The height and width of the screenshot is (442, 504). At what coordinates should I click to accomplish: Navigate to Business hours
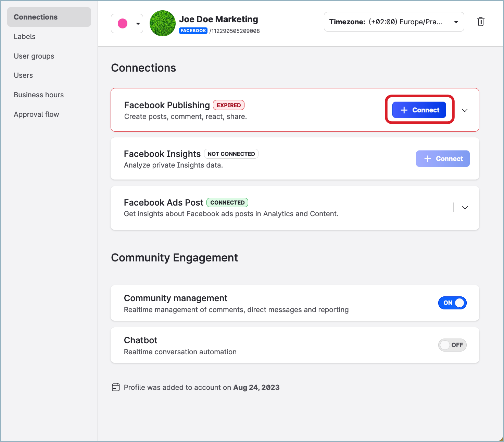pos(39,95)
